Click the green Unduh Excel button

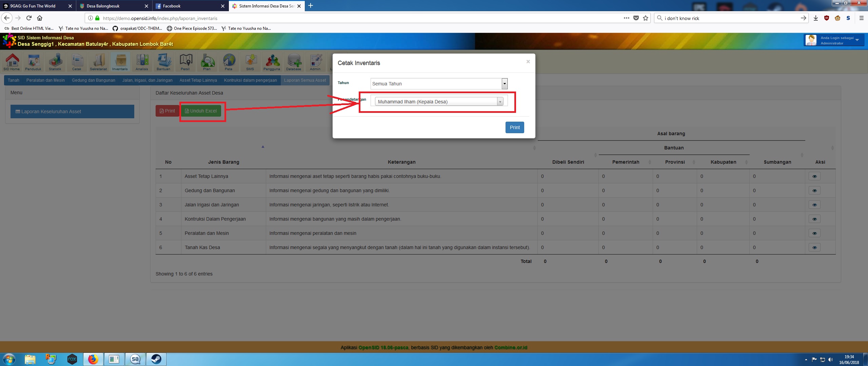(x=201, y=111)
